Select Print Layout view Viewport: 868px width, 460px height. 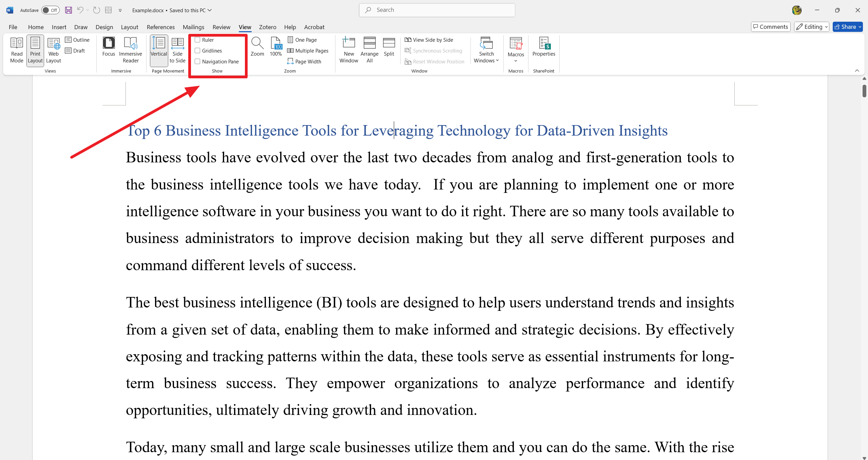[35, 50]
